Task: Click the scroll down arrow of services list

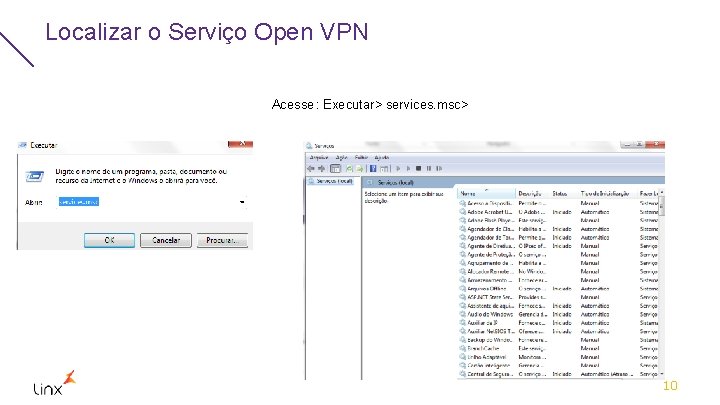Action: coord(662,374)
